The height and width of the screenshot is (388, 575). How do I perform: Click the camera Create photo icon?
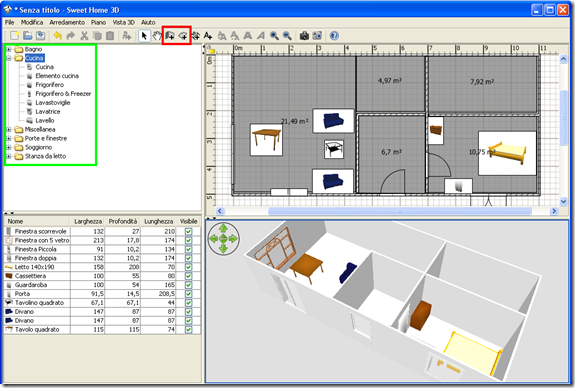point(304,36)
